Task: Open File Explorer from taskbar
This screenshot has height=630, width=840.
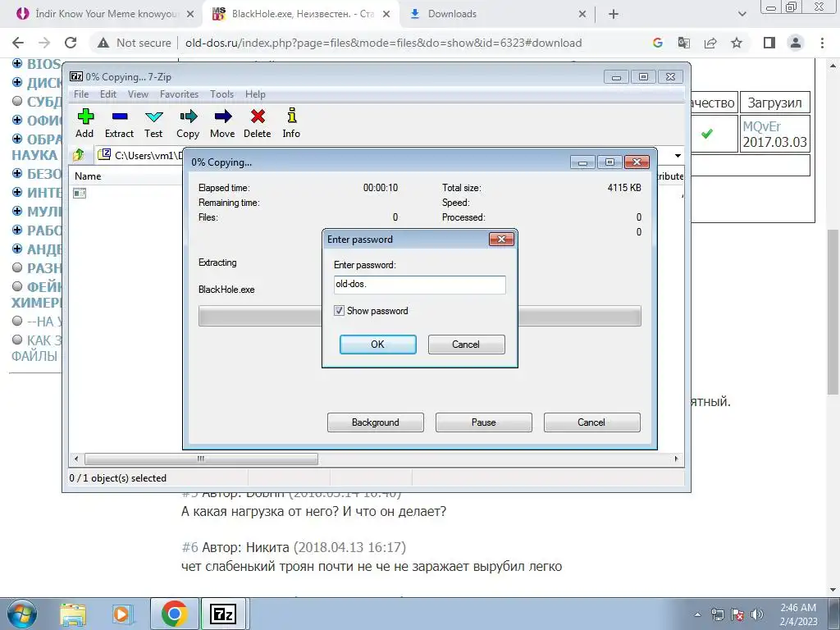Action: click(x=73, y=614)
